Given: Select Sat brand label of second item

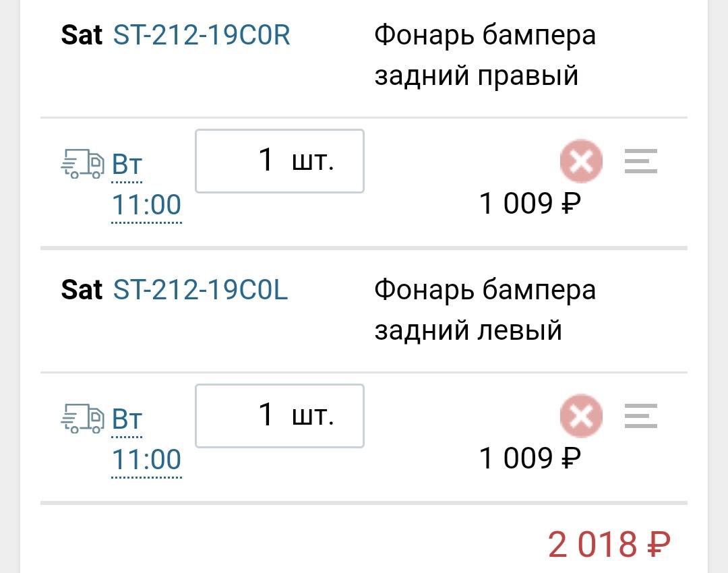Looking at the screenshot, I should 82,290.
